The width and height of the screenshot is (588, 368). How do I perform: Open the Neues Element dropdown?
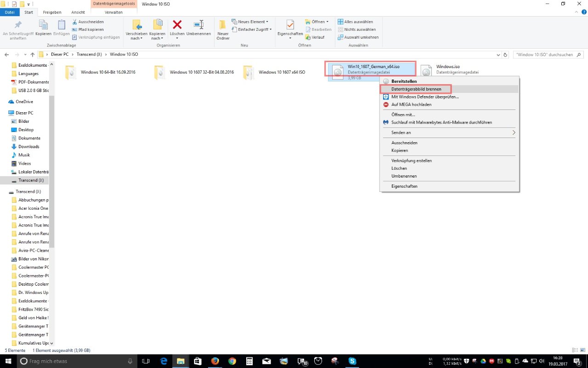click(250, 22)
